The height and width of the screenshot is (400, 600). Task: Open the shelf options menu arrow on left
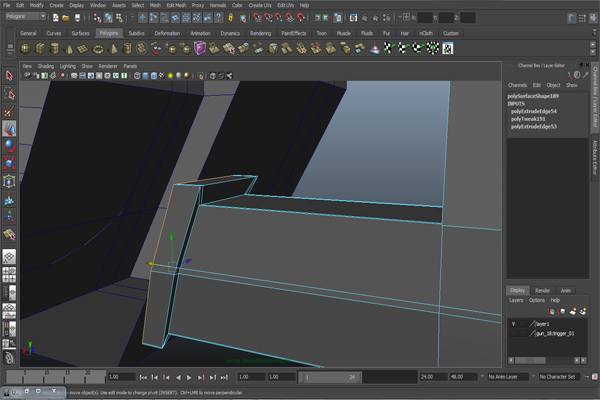click(10, 54)
